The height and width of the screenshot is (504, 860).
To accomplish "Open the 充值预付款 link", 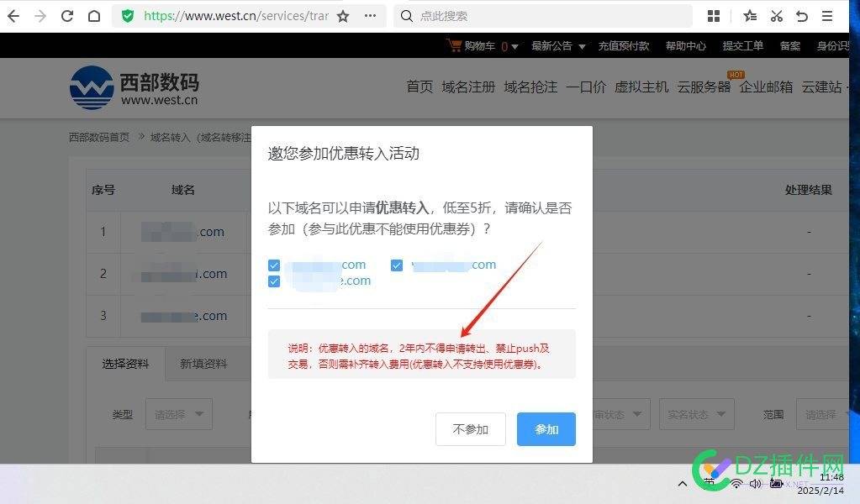I will point(624,46).
